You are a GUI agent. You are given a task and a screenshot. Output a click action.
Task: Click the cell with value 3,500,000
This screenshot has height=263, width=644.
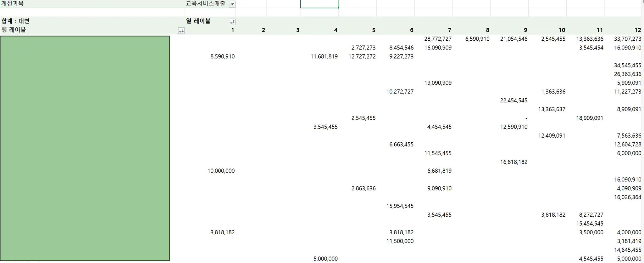click(591, 233)
